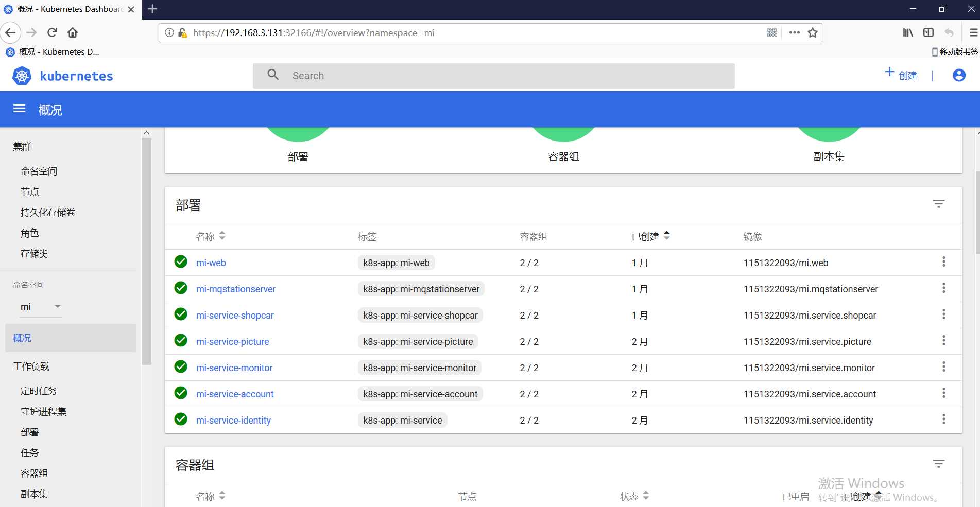This screenshot has width=980, height=507.
Task: Open the mi-service-picture deployment link
Action: point(232,342)
